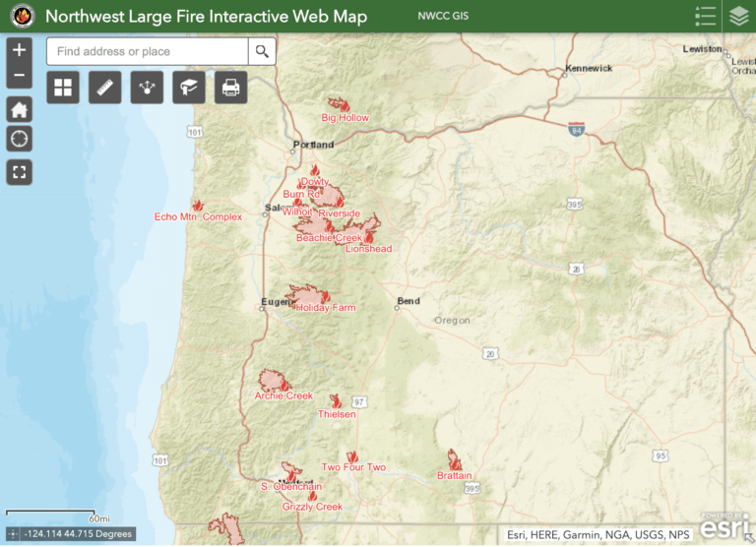Select the Measurement ruler tool
Viewport: 756px width, 547px height.
104,88
